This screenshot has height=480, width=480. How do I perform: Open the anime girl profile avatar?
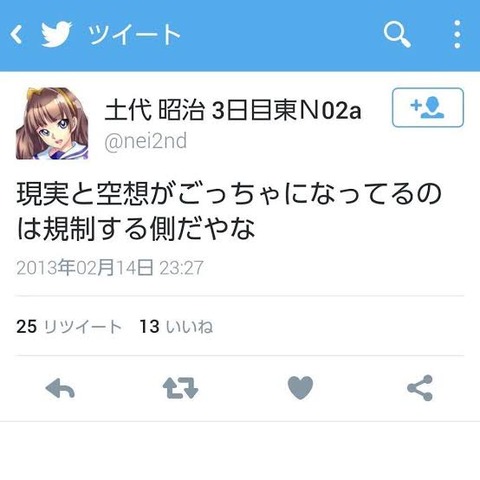pos(52,123)
